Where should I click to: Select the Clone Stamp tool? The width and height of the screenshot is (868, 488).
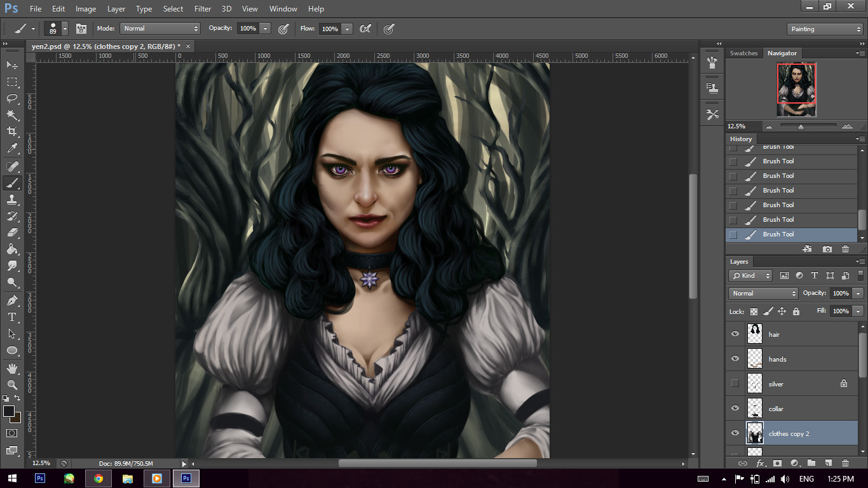click(12, 200)
